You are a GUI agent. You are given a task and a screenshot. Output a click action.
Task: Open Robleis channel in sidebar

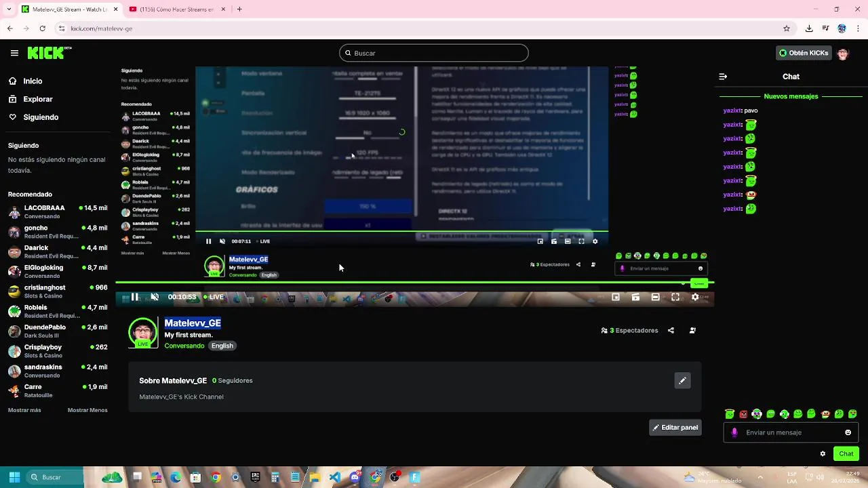(x=58, y=311)
